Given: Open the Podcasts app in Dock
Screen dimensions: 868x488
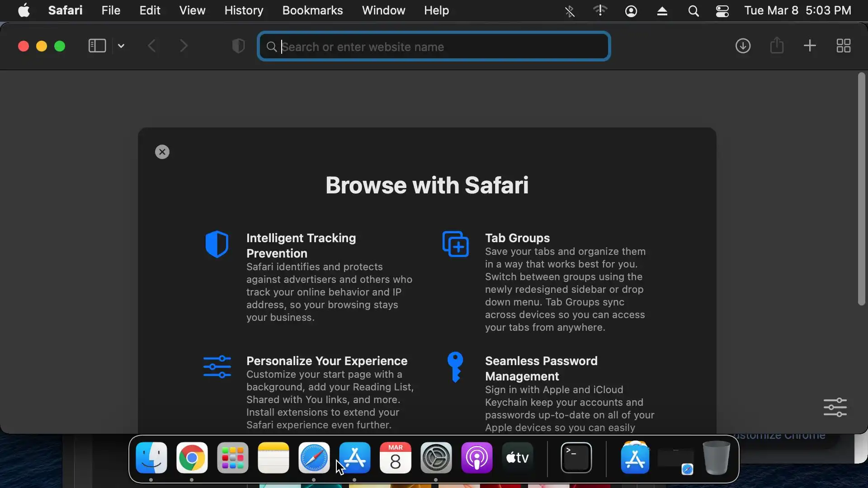Looking at the screenshot, I should (x=476, y=458).
